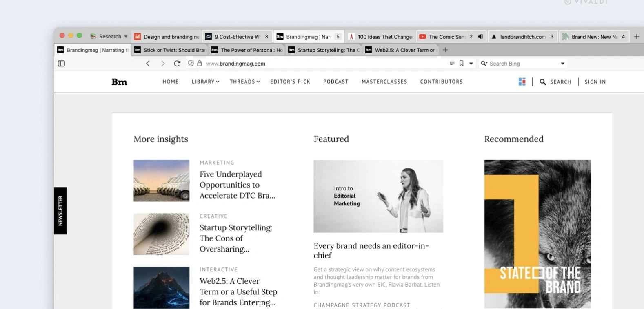Open search engine dropdown arrow
Viewport: 644px width, 309px height.
click(562, 64)
